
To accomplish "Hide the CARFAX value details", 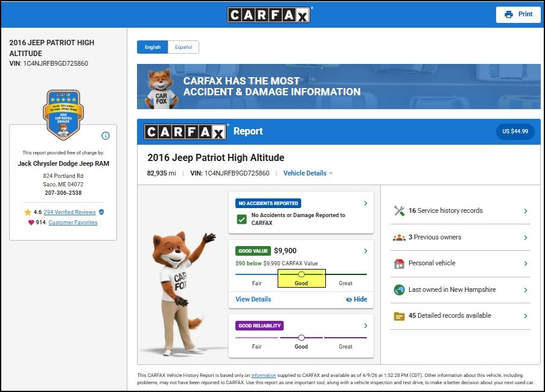I will pyautogui.click(x=357, y=299).
